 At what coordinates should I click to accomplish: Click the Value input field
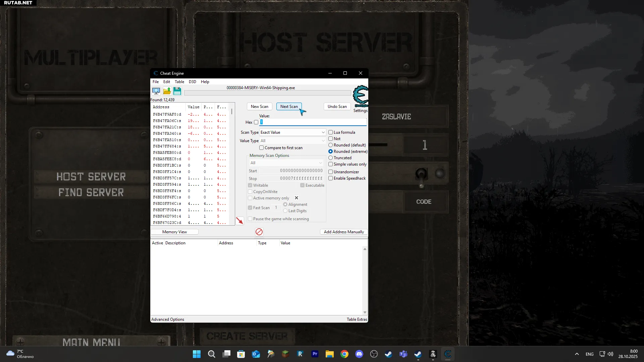(313, 122)
